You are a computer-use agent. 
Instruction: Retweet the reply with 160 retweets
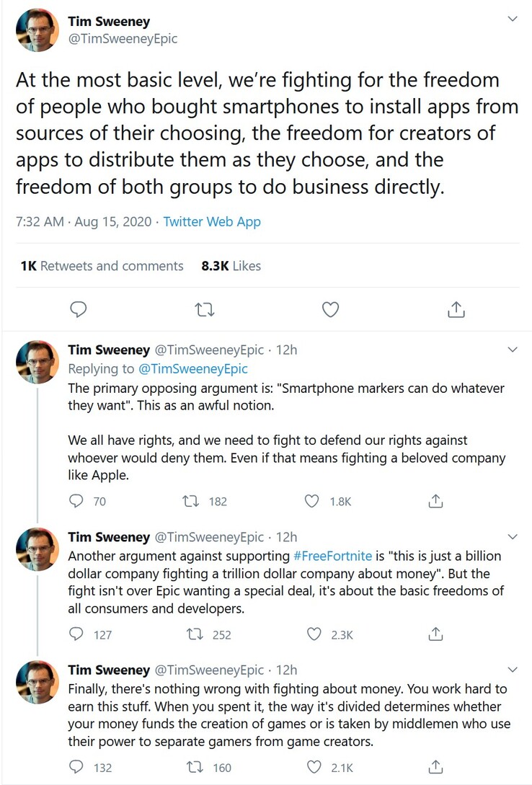[x=194, y=767]
